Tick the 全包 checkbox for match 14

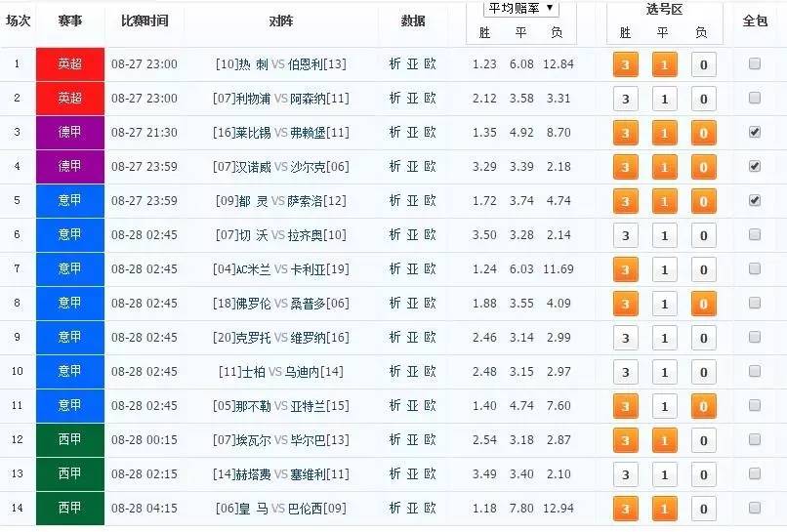click(755, 508)
